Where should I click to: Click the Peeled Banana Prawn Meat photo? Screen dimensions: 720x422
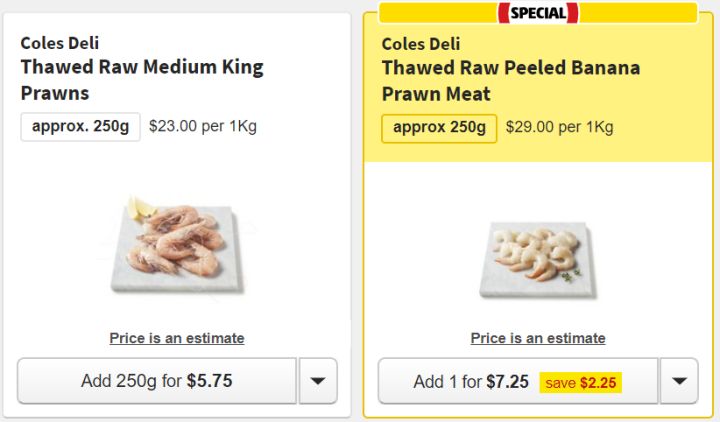tap(537, 259)
